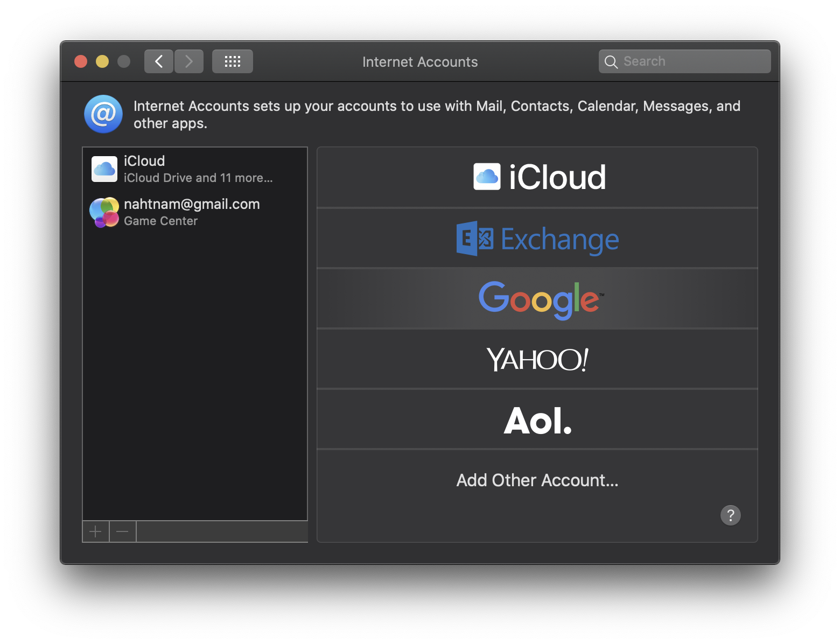Viewport: 840px width, 644px height.
Task: Click the plus button to add an account
Action: pos(95,531)
